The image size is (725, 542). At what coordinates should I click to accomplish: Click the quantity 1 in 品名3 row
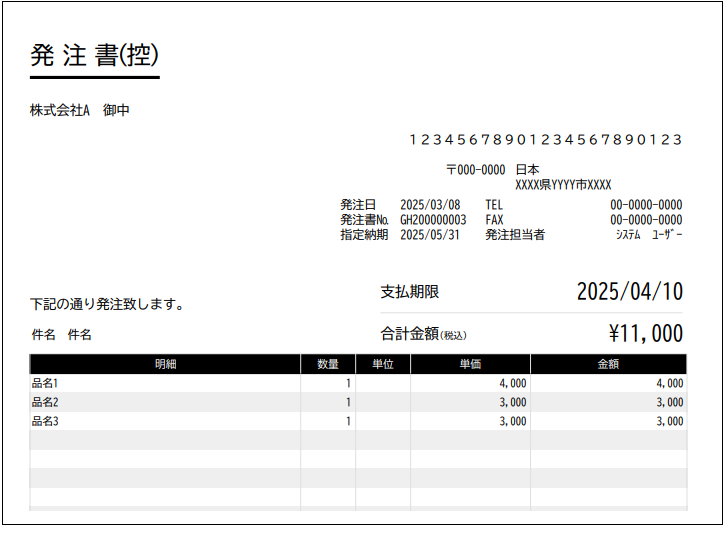pos(348,421)
